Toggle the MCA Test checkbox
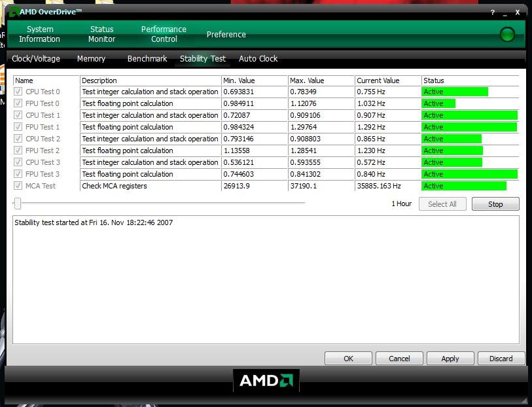 (18, 186)
